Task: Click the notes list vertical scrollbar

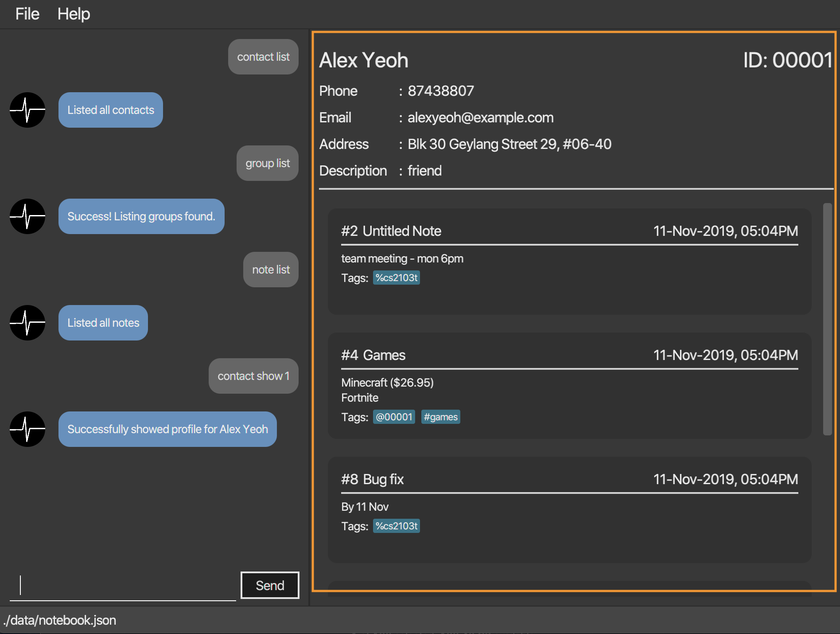Action: tap(827, 319)
